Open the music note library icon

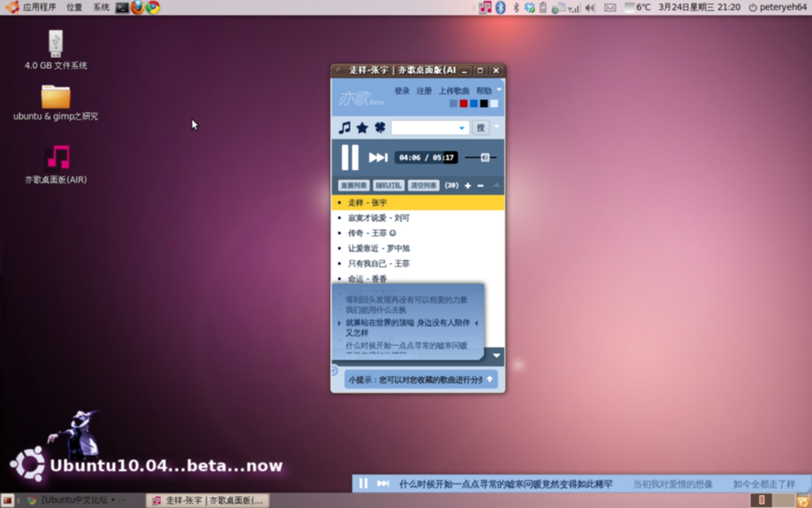coord(344,128)
